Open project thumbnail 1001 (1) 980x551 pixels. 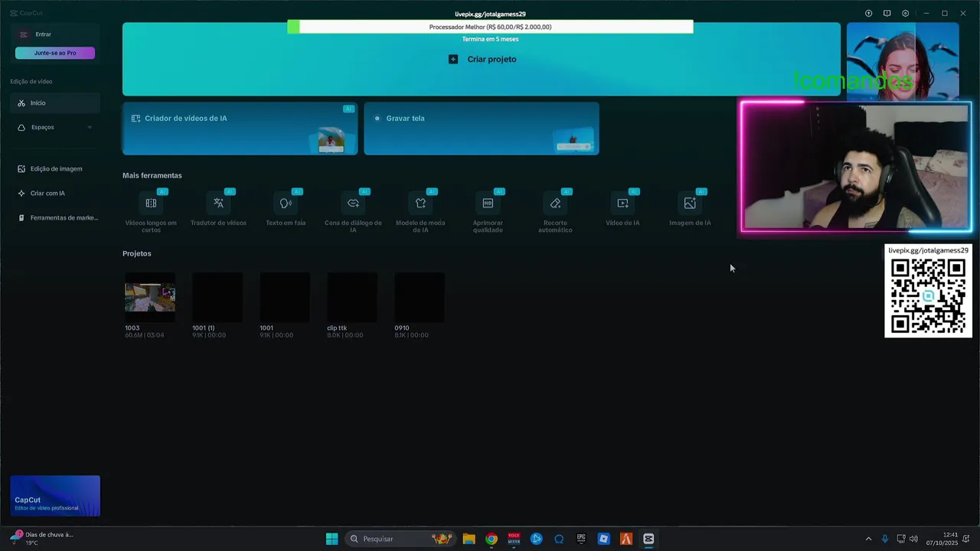pos(217,297)
